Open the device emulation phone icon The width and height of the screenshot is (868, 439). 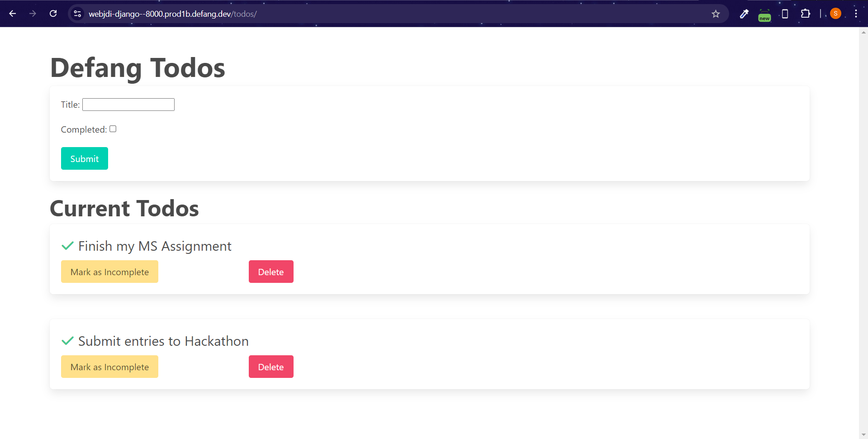click(785, 14)
